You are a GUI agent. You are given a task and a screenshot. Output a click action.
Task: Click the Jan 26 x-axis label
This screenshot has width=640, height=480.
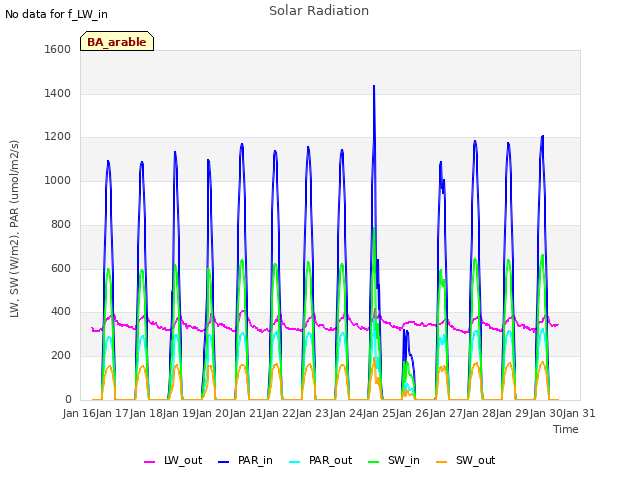tap(413, 413)
